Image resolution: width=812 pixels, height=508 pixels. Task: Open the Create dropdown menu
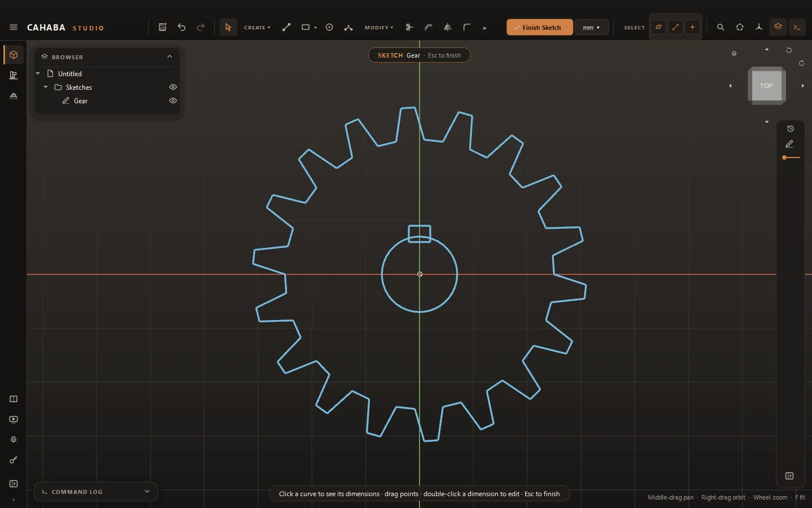pos(257,27)
